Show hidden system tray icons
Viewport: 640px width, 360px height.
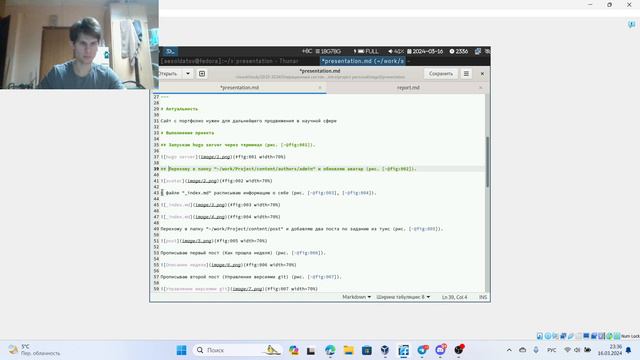pyautogui.click(x=509, y=350)
